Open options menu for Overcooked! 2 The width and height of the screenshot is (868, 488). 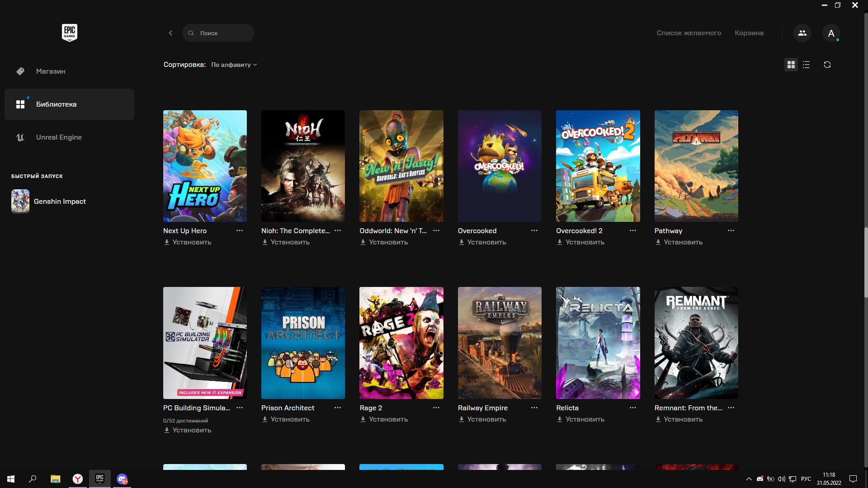633,230
